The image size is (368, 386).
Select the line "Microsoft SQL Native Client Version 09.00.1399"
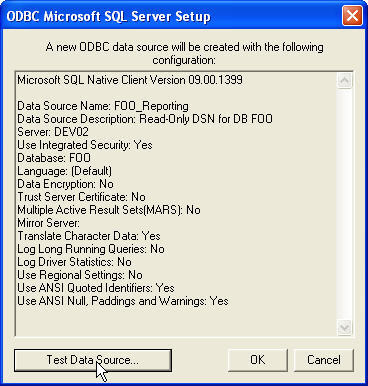(x=130, y=80)
